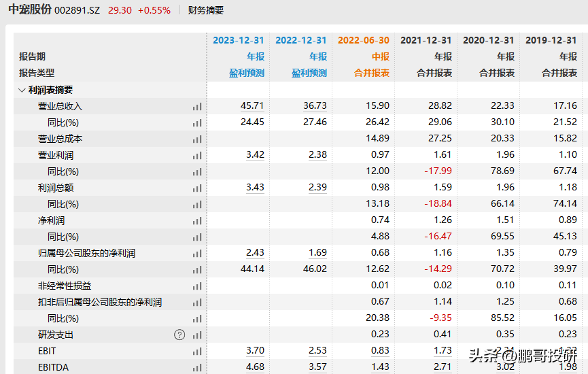Open chart icon for 非经常性损益 row

(197, 286)
